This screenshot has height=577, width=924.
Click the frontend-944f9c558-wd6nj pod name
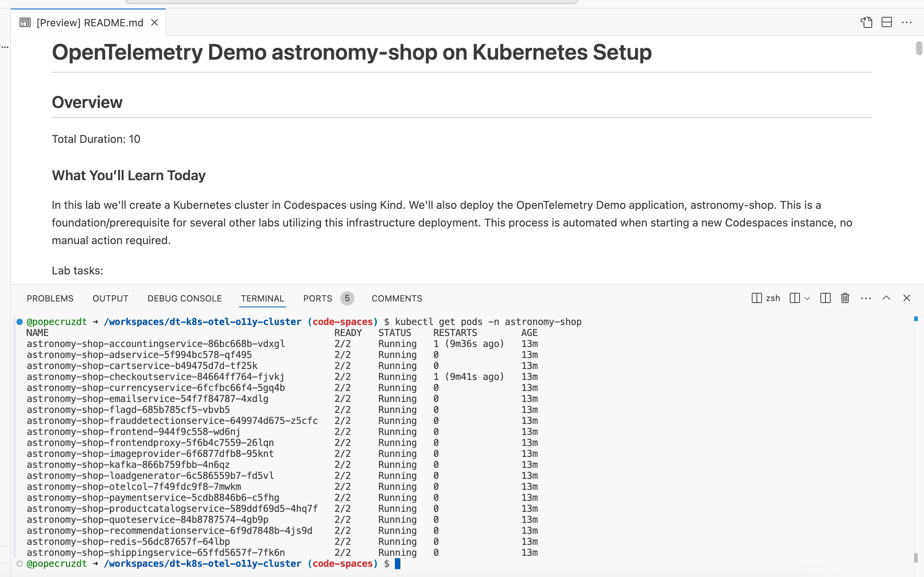(x=133, y=432)
